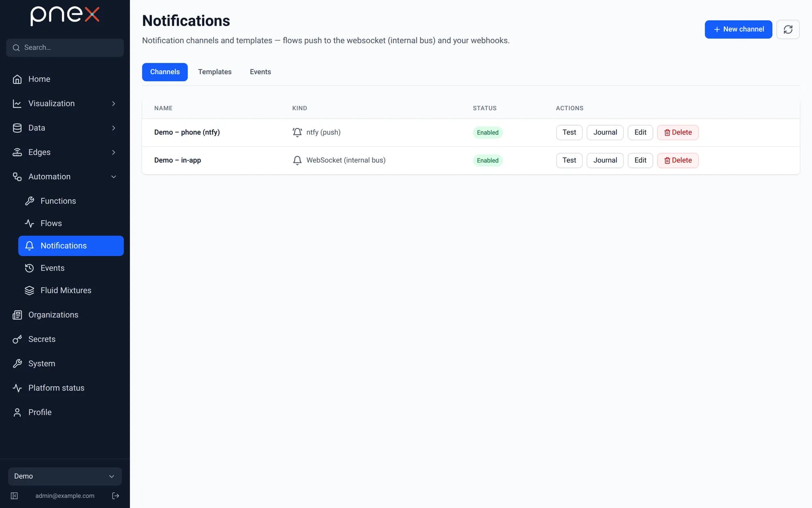Viewport: 812px width, 508px height.
Task: Open Organizations in the sidebar
Action: coord(65,315)
